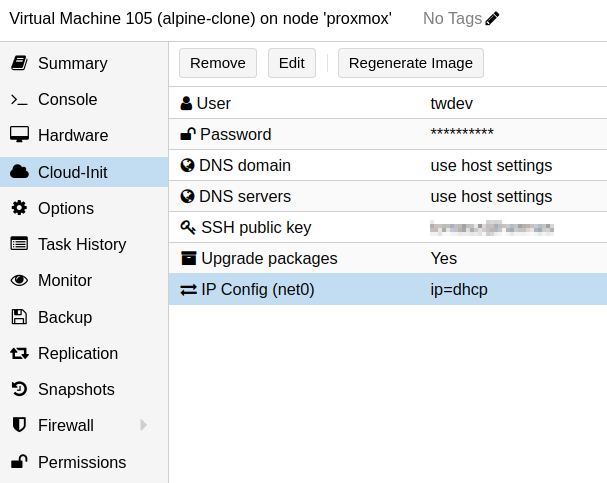
Task: Click the globe icon beside DNS domain
Action: [x=187, y=165]
